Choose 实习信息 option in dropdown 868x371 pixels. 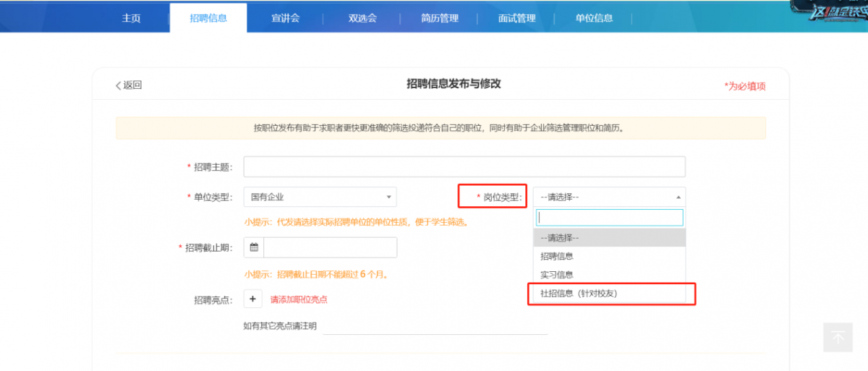coord(557,275)
